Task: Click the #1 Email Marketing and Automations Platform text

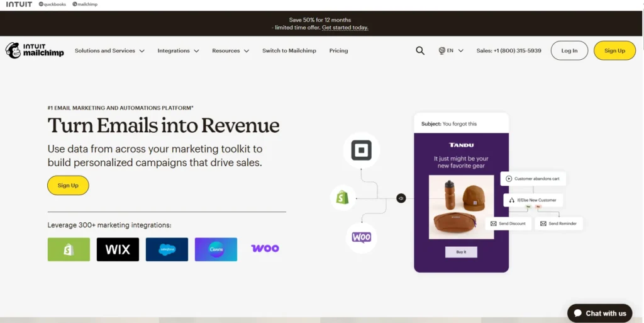Action: point(120,108)
